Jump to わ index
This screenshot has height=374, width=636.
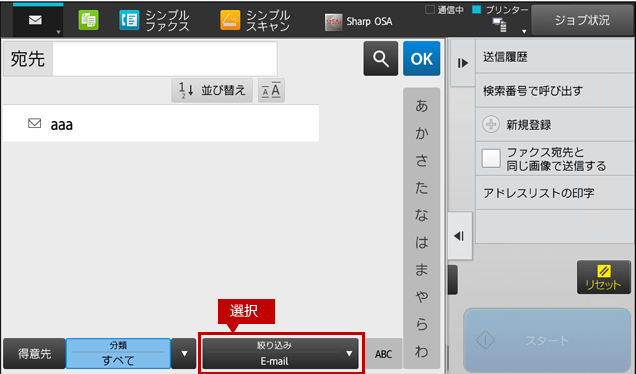pos(421,352)
